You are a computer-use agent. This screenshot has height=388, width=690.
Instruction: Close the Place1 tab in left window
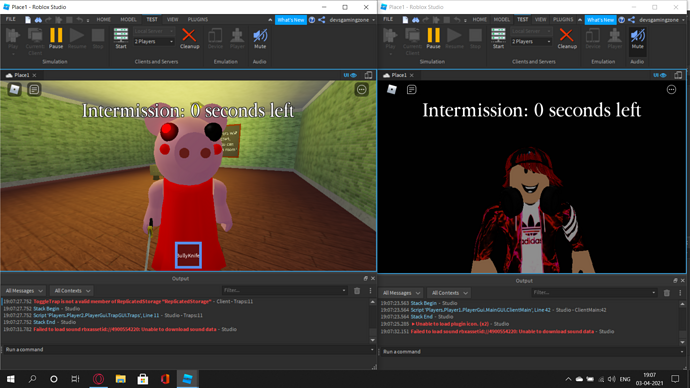coord(34,75)
